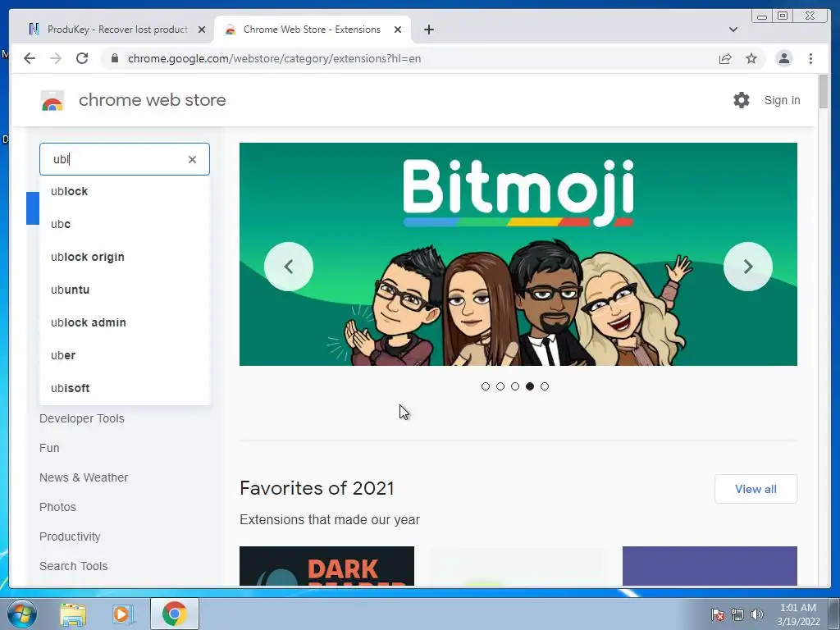Click the 'Favorites of 2021' heading
Screen dimensions: 840x630
[x=317, y=488]
